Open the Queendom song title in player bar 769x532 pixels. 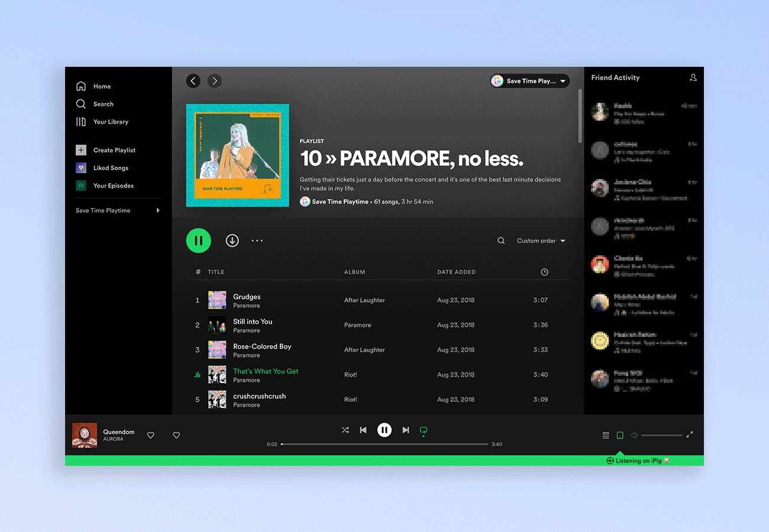(x=119, y=432)
